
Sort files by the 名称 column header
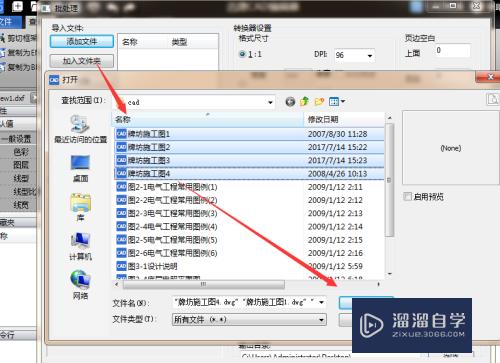pos(208,119)
